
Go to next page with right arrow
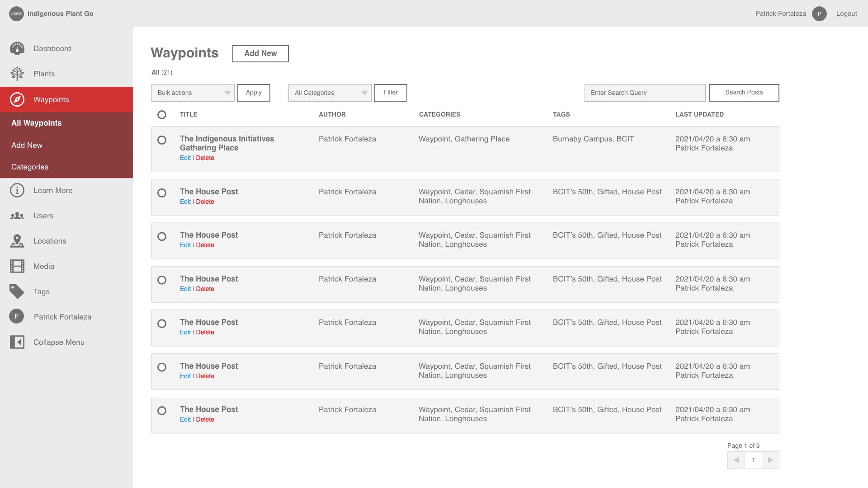coord(770,460)
